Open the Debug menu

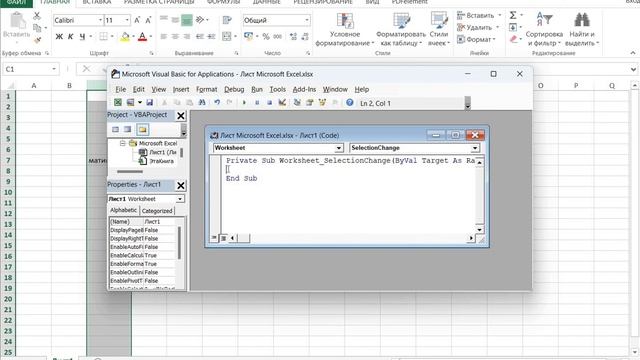(234, 89)
